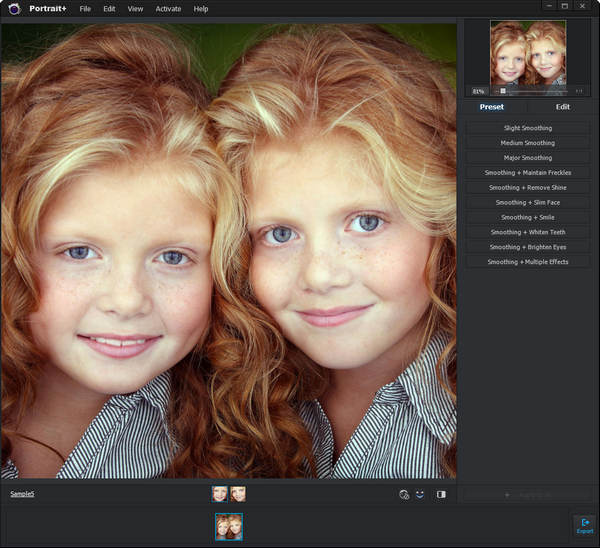The image size is (600, 548).
Task: Click the face detection icon
Action: [404, 494]
